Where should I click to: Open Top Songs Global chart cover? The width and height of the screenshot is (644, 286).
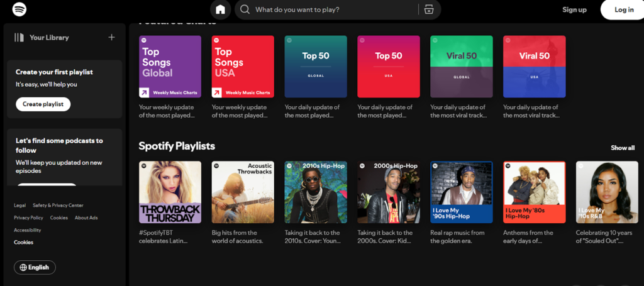[x=170, y=67]
